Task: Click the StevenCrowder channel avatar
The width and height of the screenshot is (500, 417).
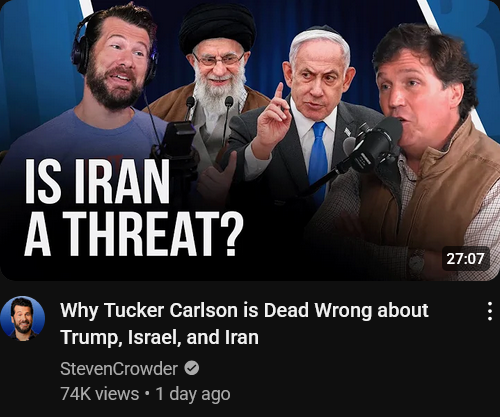Action: (x=23, y=318)
